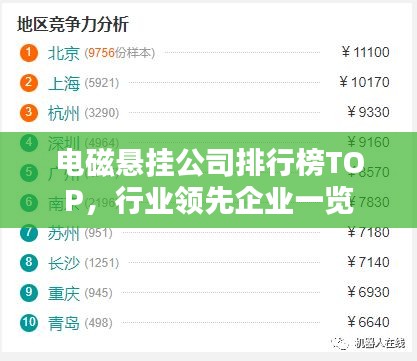Click the teal rank 9 badge
417x361 pixels.
(x=29, y=292)
